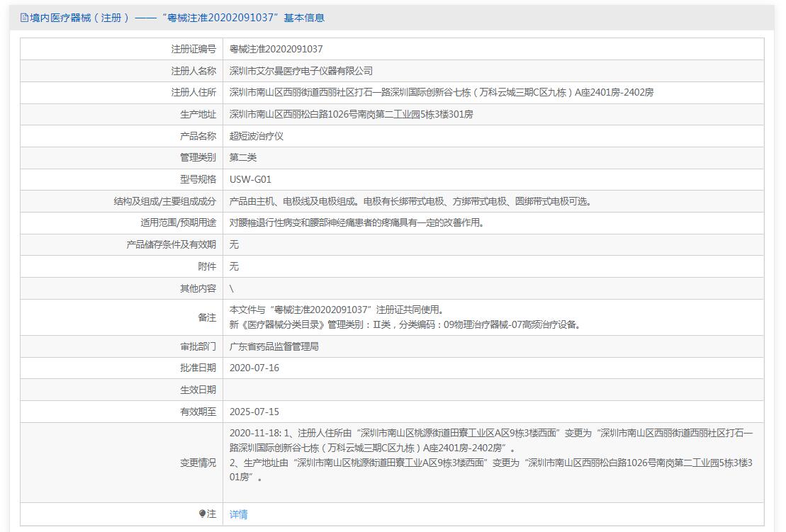Click the model specification USW-G01

pos(250,179)
